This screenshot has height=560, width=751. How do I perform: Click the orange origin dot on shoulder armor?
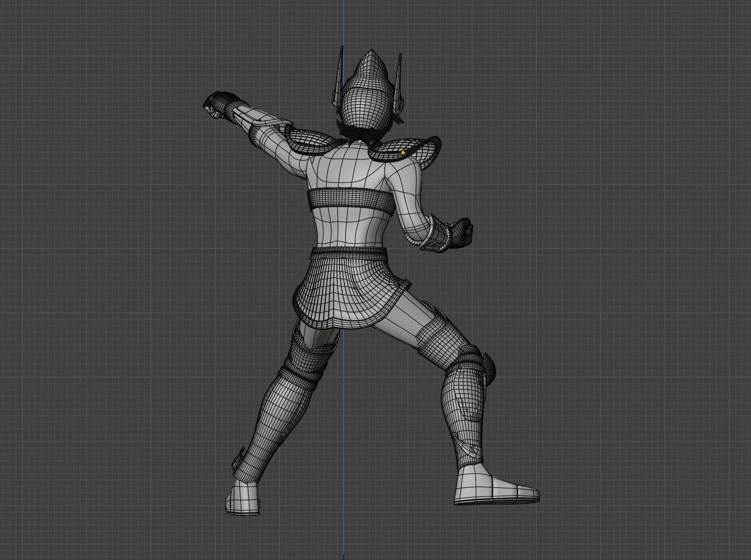point(403,152)
